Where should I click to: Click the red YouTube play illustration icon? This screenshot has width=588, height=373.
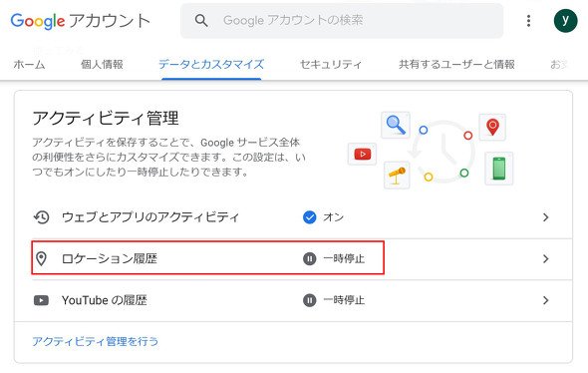(362, 154)
